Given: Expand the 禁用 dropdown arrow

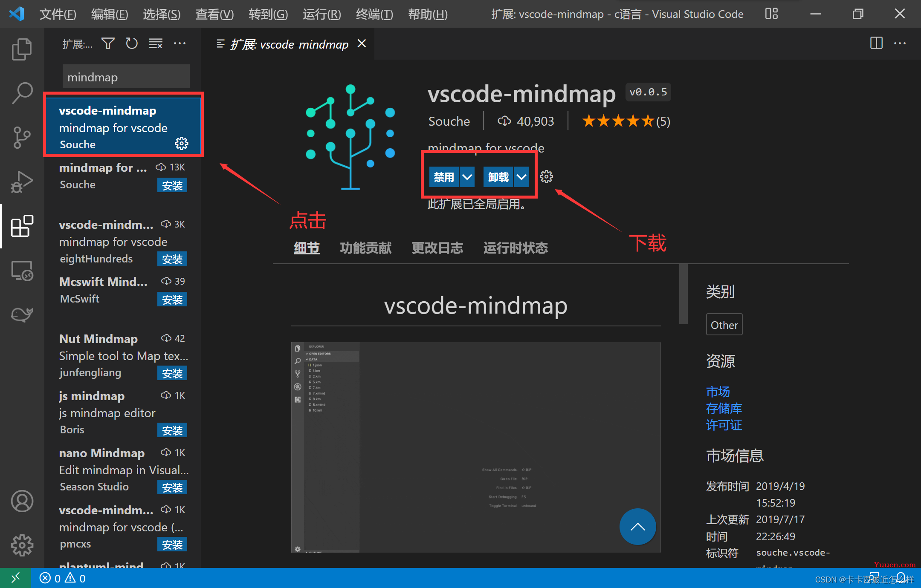Looking at the screenshot, I should 467,177.
